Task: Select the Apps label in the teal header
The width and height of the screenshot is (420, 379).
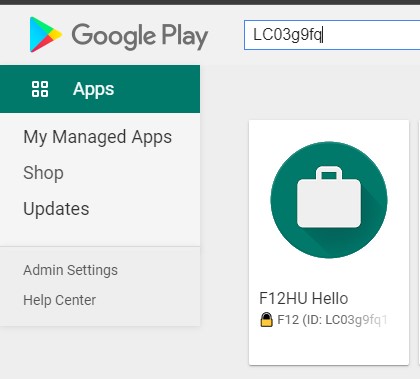Action: (94, 89)
